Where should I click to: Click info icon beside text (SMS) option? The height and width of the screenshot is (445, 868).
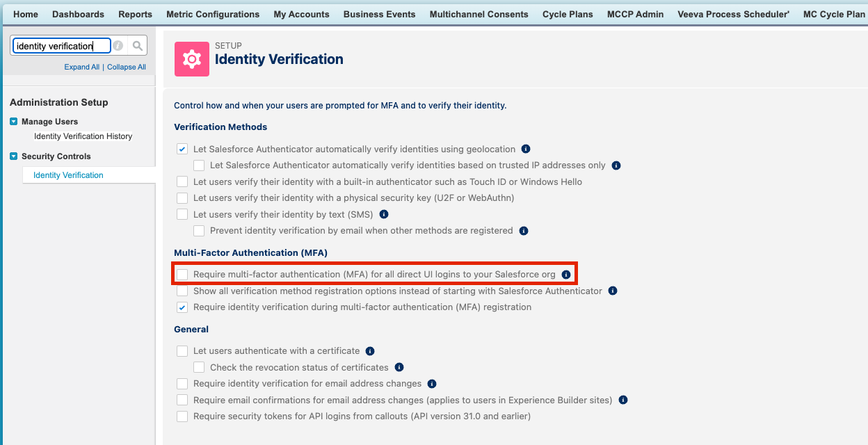tap(383, 214)
